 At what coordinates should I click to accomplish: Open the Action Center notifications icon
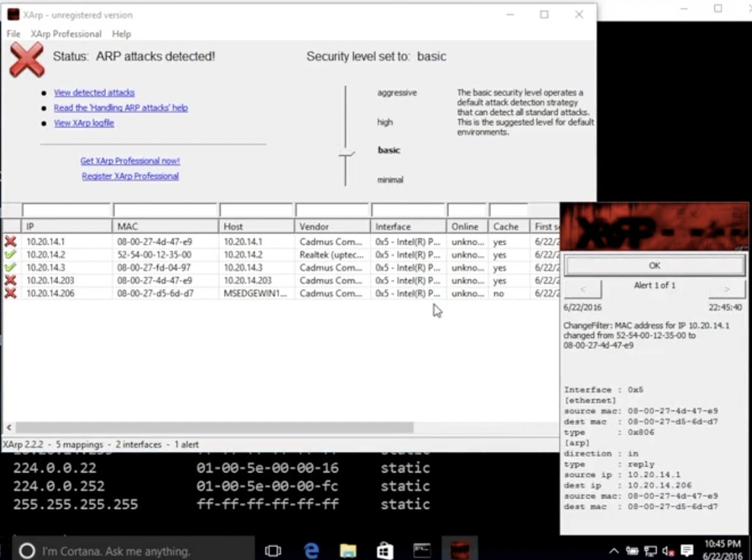[687, 550]
